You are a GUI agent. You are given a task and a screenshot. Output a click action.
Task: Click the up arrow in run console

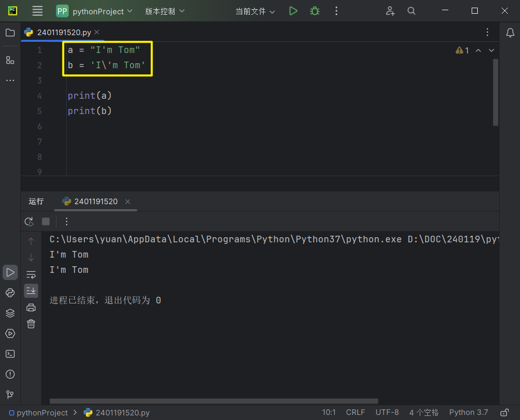[x=31, y=241]
